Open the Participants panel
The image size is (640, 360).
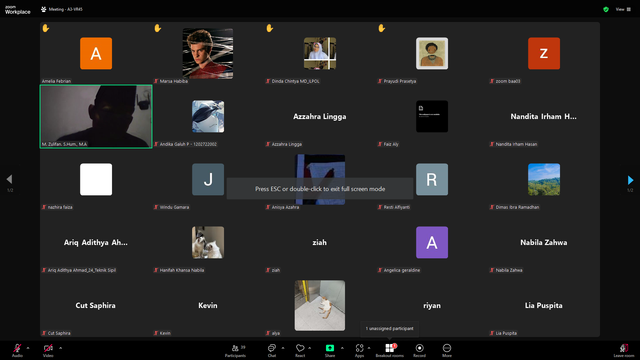[x=236, y=350]
